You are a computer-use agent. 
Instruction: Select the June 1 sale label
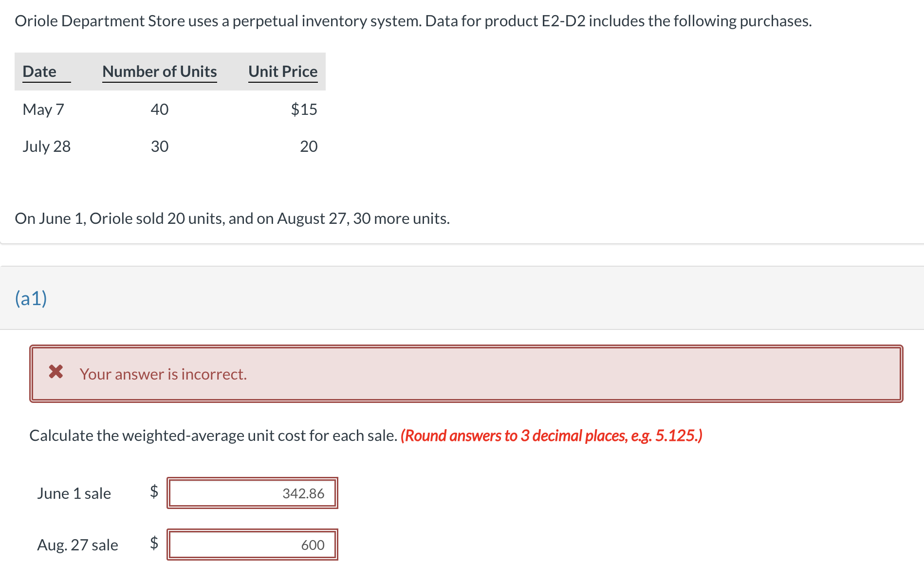pyautogui.click(x=74, y=493)
